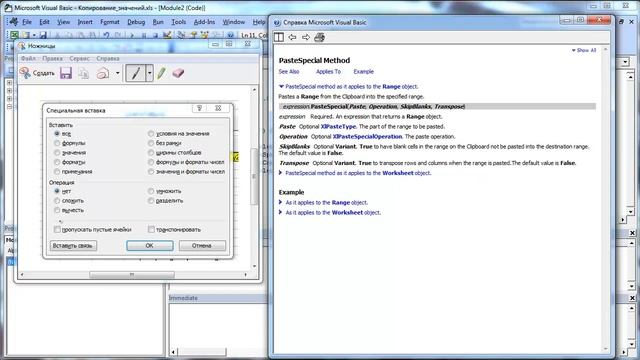
Task: Check the 'транспонировать' checkbox
Action: point(151,229)
